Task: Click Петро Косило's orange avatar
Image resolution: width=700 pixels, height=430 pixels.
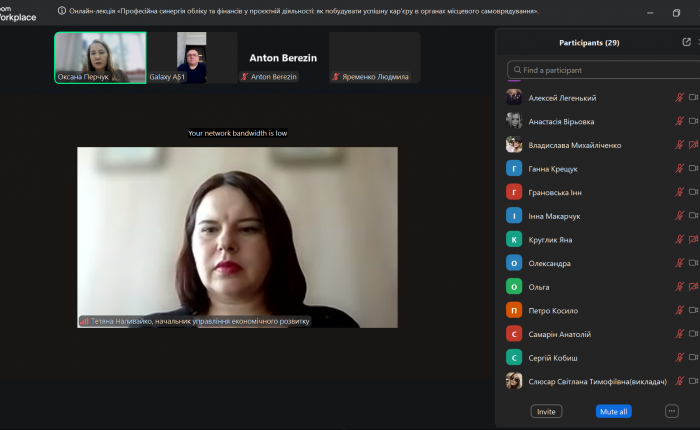Action: click(514, 310)
